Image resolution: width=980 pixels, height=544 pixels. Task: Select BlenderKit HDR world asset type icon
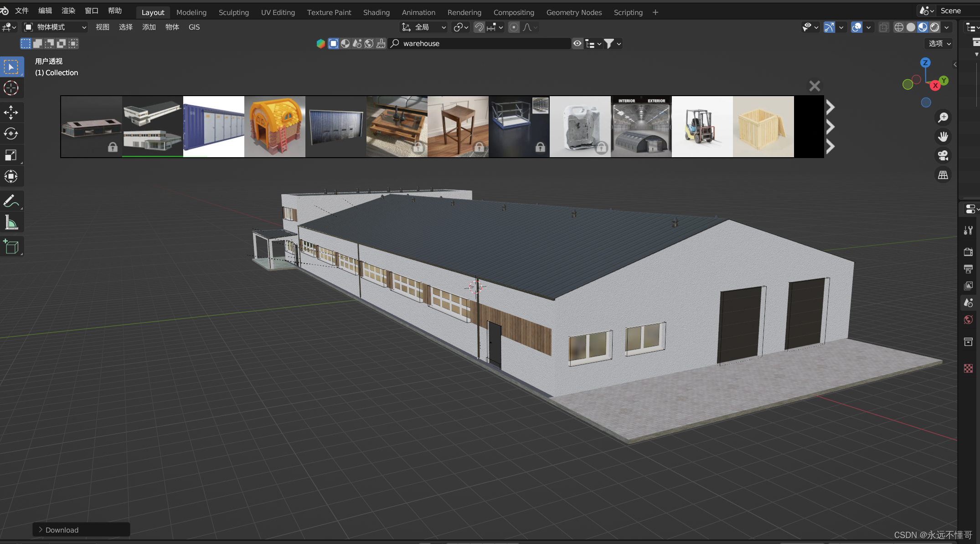click(369, 43)
